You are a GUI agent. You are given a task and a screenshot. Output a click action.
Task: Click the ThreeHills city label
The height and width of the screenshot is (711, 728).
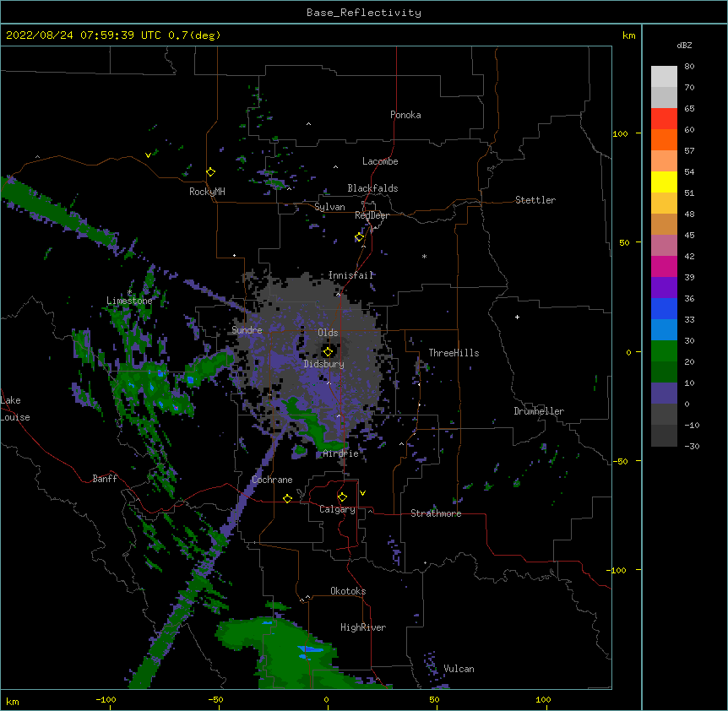tap(454, 353)
